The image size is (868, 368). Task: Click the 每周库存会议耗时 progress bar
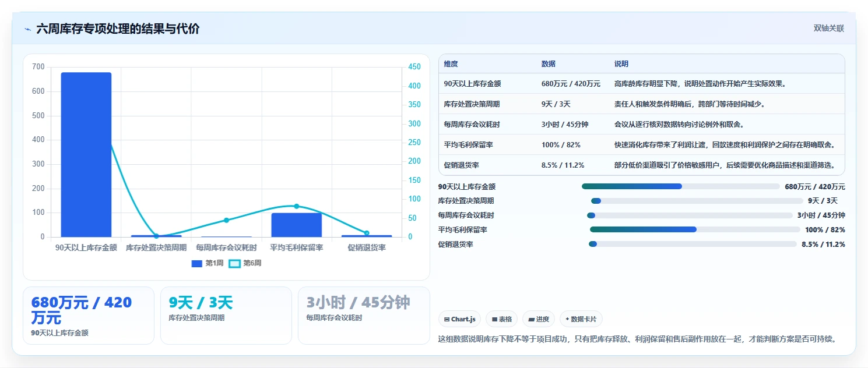point(690,215)
